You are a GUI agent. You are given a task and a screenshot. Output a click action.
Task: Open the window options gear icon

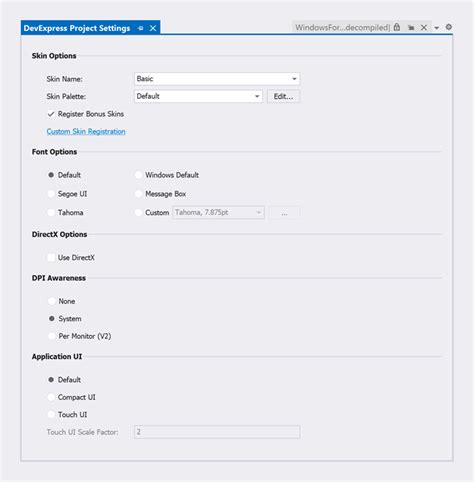(449, 27)
